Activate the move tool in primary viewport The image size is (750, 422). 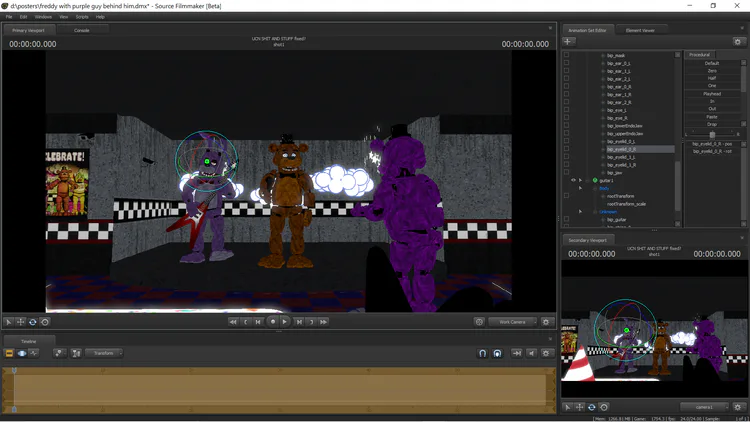coord(21,322)
